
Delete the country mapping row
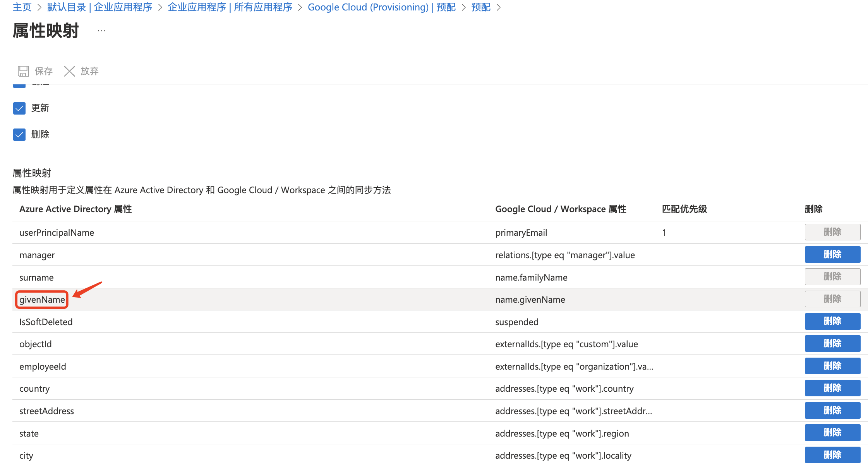coord(832,388)
